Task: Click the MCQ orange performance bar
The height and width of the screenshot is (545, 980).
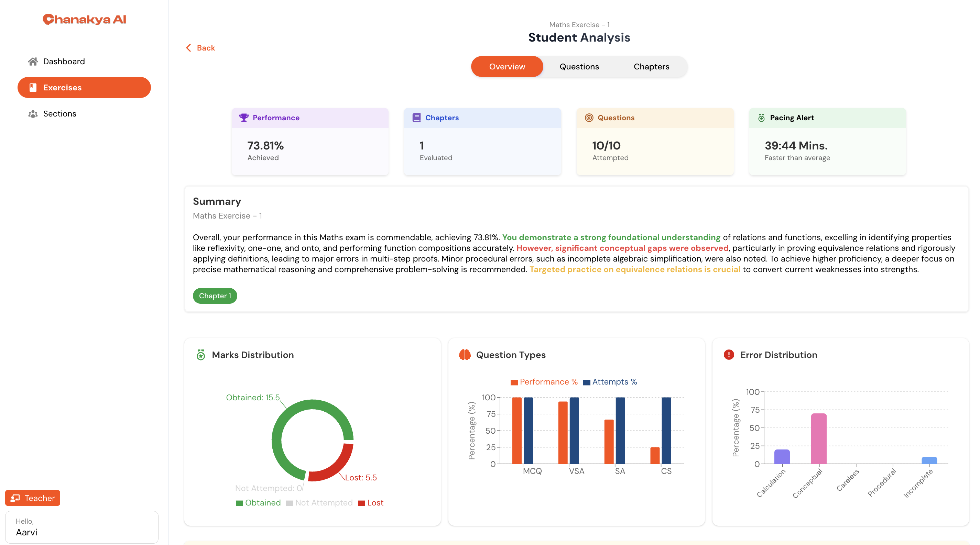Action: pyautogui.click(x=517, y=431)
